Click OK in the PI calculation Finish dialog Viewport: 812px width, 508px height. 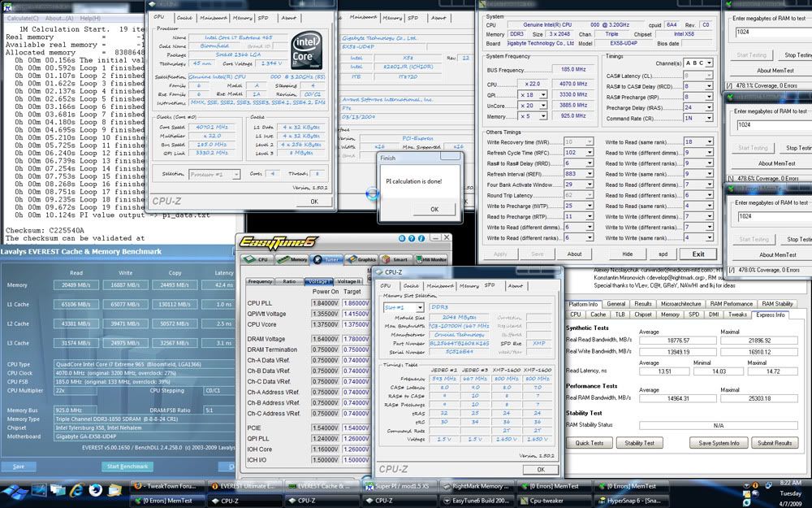434,210
